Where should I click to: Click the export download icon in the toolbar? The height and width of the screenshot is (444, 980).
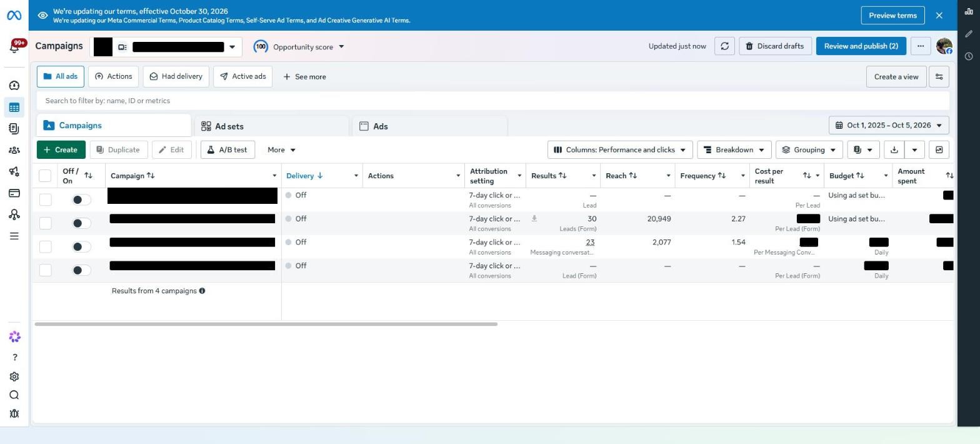pyautogui.click(x=894, y=150)
